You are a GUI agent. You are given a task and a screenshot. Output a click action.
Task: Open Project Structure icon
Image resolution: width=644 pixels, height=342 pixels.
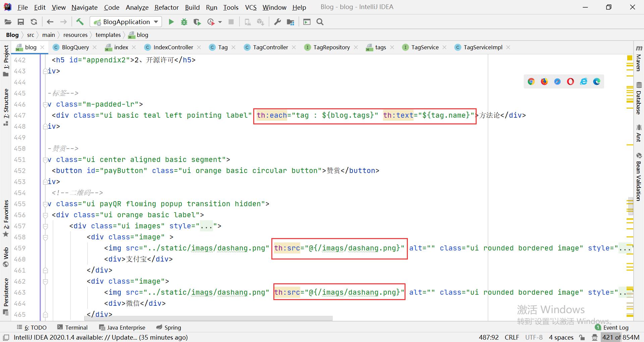(290, 22)
